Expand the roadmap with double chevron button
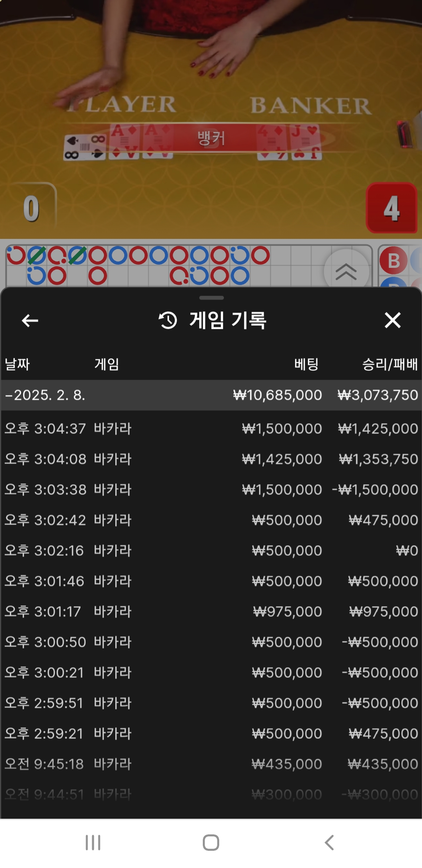This screenshot has width=422, height=868. [346, 271]
